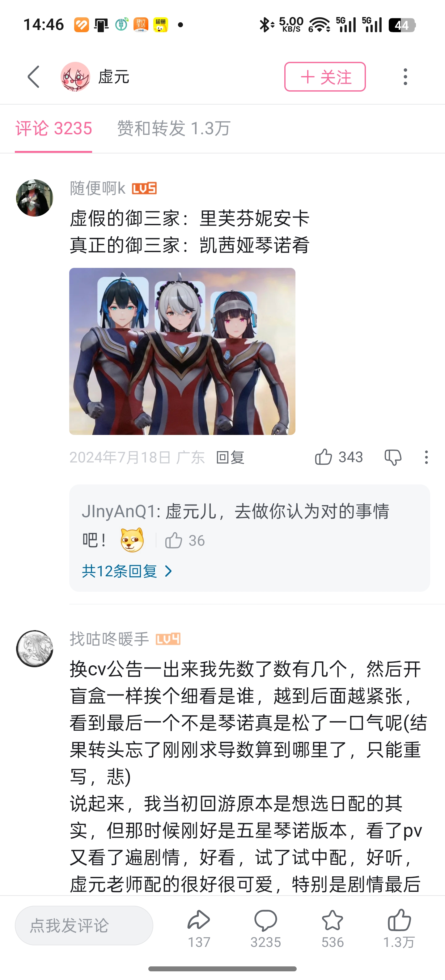Screen dimensions: 445x980
Task: Reply to 随便啊k's comment via 回复
Action: (x=230, y=457)
